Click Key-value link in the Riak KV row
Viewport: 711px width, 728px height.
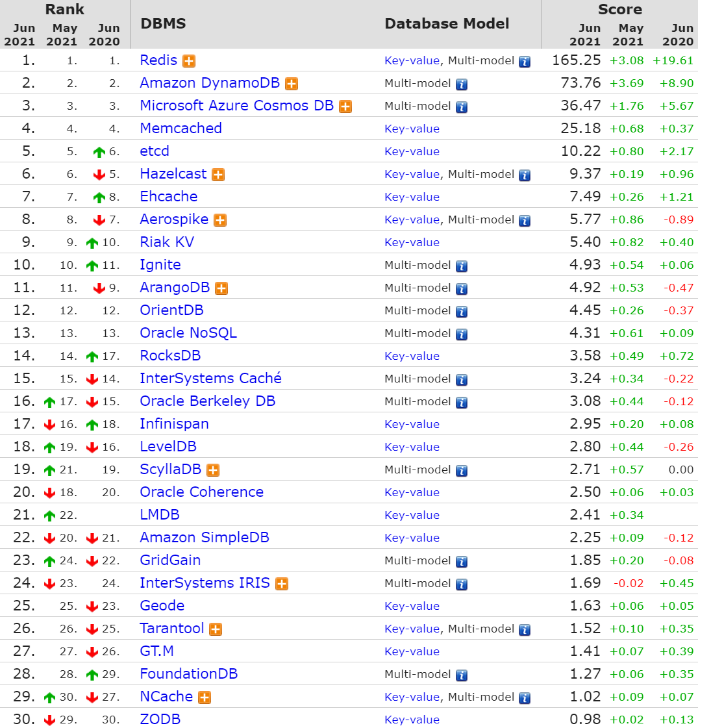(x=412, y=243)
